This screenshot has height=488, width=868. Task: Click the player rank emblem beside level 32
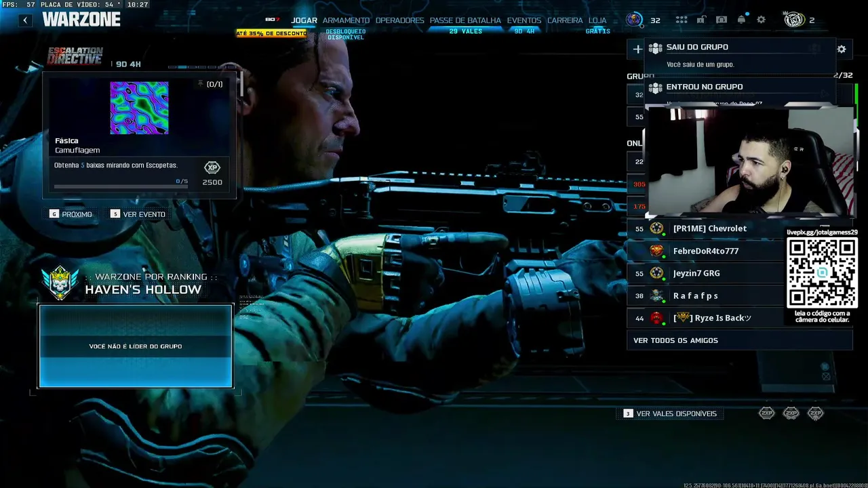(634, 20)
